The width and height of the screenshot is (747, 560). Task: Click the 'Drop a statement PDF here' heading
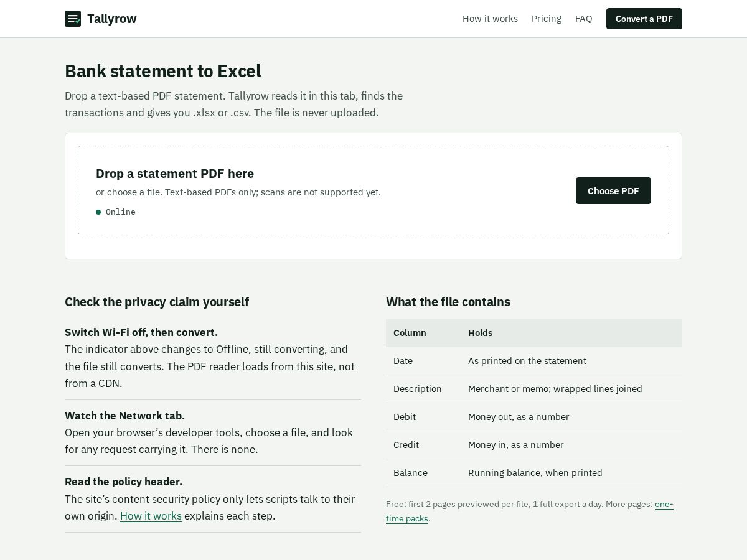point(175,174)
